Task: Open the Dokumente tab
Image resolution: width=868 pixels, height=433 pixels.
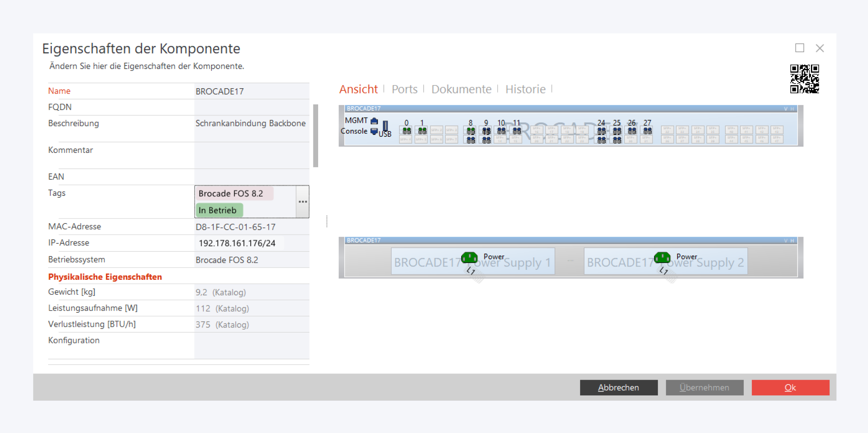Action: [461, 89]
